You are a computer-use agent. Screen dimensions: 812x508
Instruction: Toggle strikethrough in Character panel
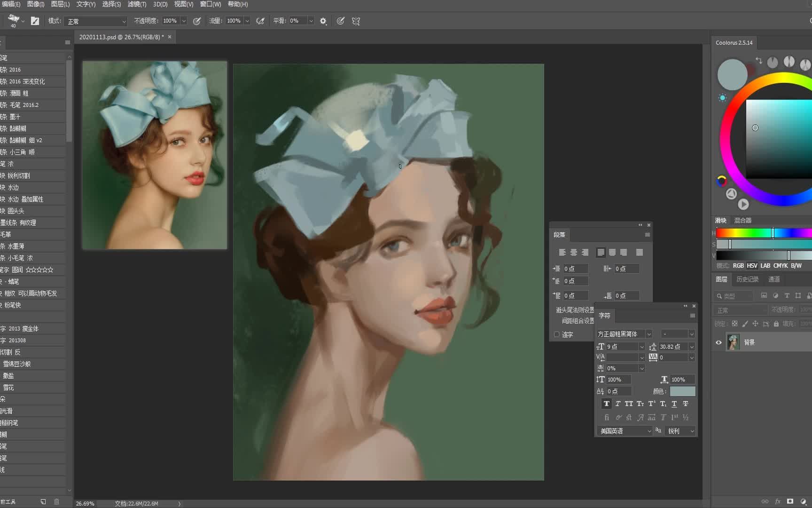(686, 404)
